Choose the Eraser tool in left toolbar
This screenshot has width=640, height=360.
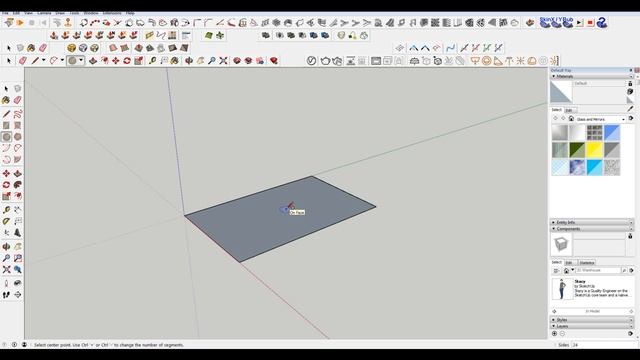(x=17, y=100)
